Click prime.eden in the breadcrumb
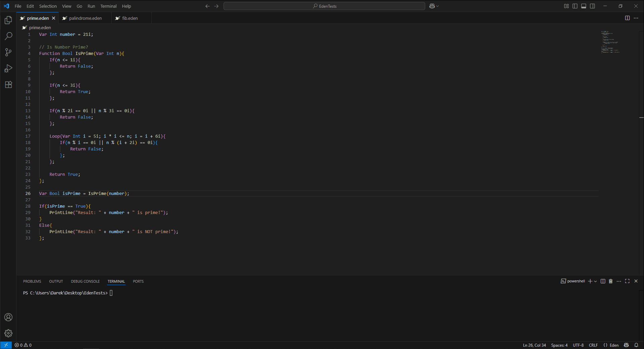Image resolution: width=644 pixels, height=349 pixels. tap(40, 27)
